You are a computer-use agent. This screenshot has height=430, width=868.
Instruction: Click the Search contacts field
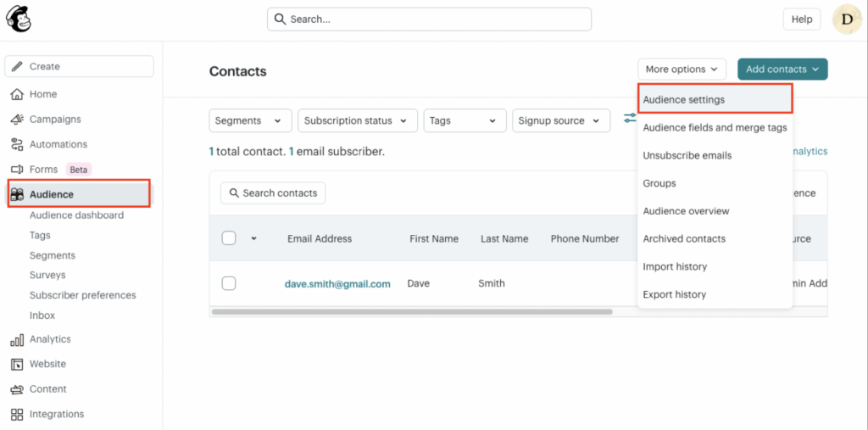[273, 193]
